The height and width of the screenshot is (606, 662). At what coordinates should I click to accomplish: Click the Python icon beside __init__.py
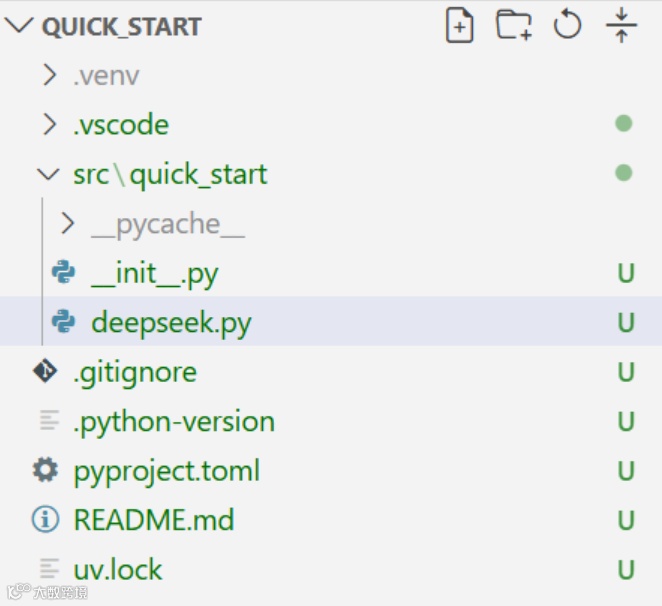[64, 273]
